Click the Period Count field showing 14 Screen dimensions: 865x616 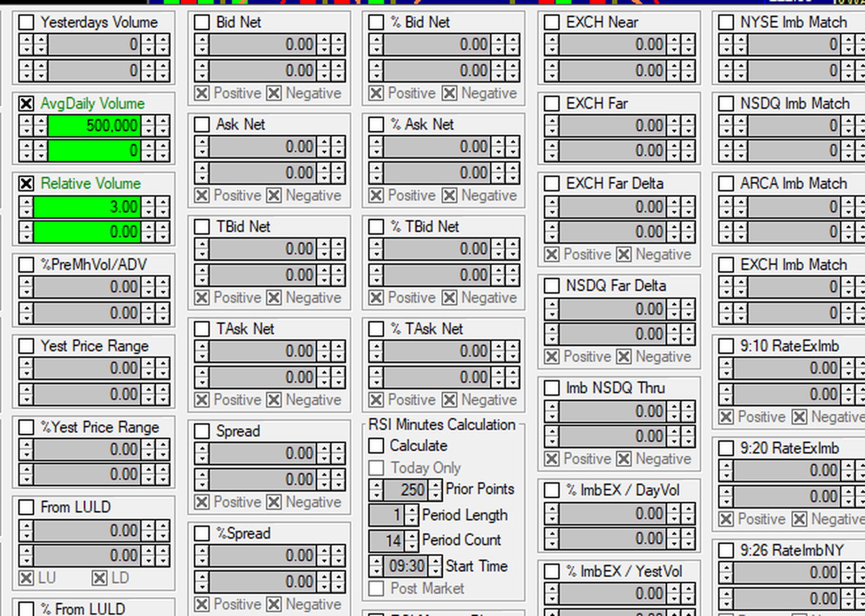point(387,541)
